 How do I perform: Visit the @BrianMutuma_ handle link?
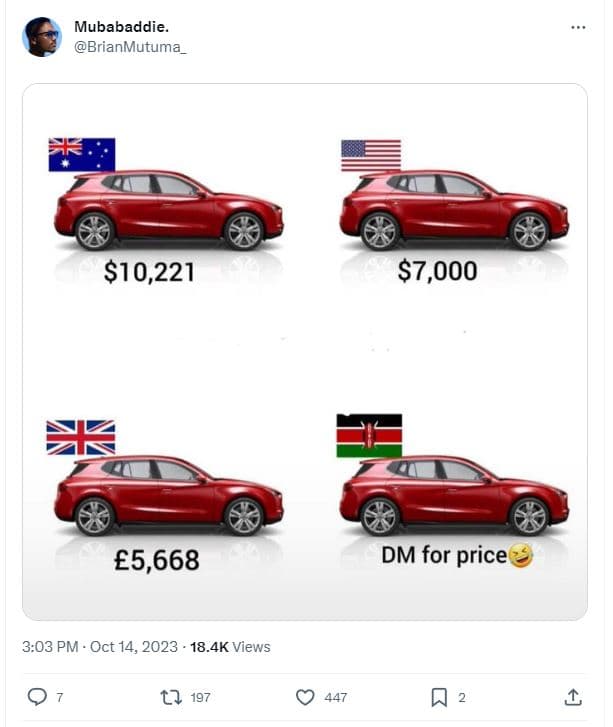[x=130, y=46]
